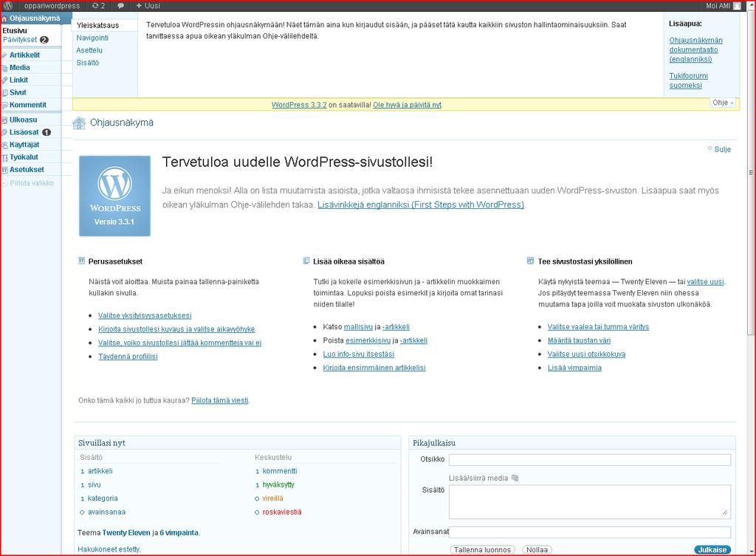
Task: Click the Ulkoasu appearance icon
Action: 4,120
